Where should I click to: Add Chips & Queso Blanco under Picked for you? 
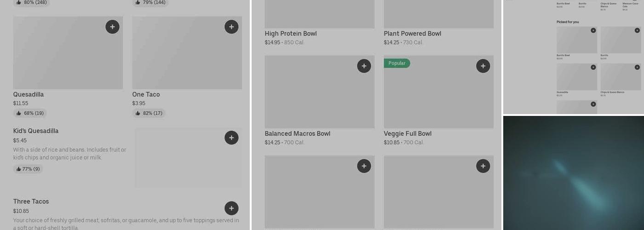point(637,67)
